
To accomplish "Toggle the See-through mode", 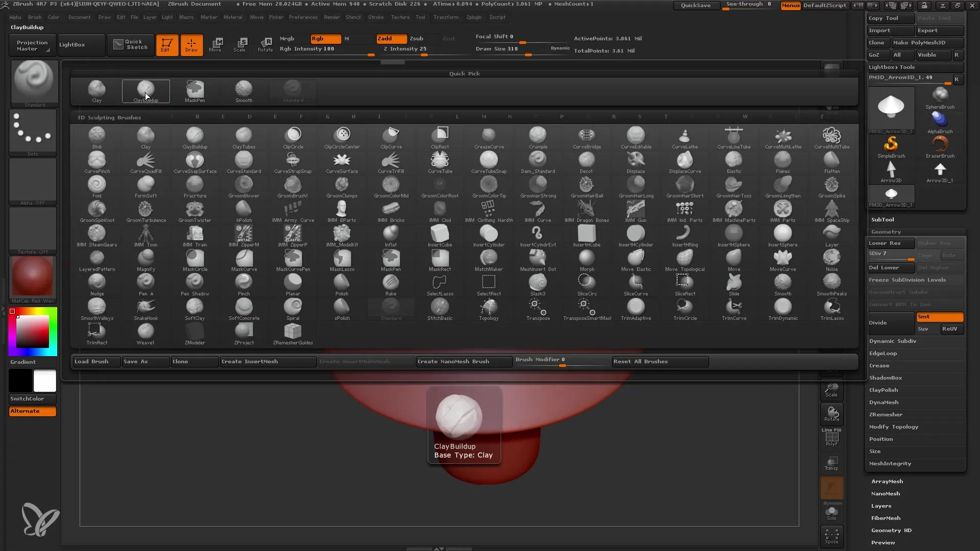I will 749,5.
